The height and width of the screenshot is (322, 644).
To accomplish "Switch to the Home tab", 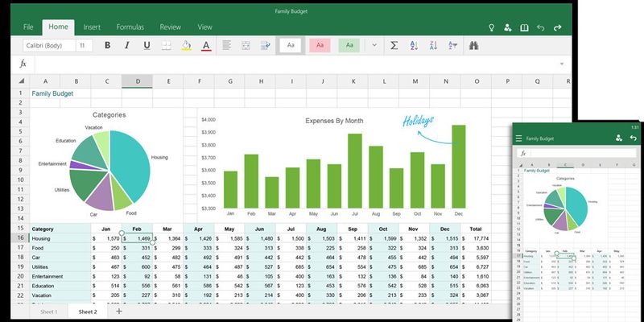I will (58, 27).
